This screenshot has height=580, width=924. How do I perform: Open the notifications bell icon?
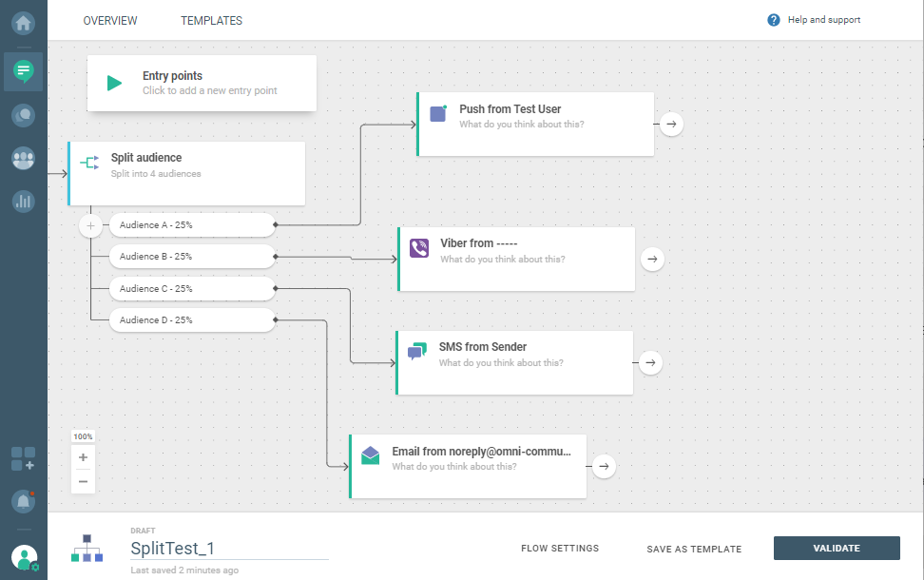pos(23,500)
